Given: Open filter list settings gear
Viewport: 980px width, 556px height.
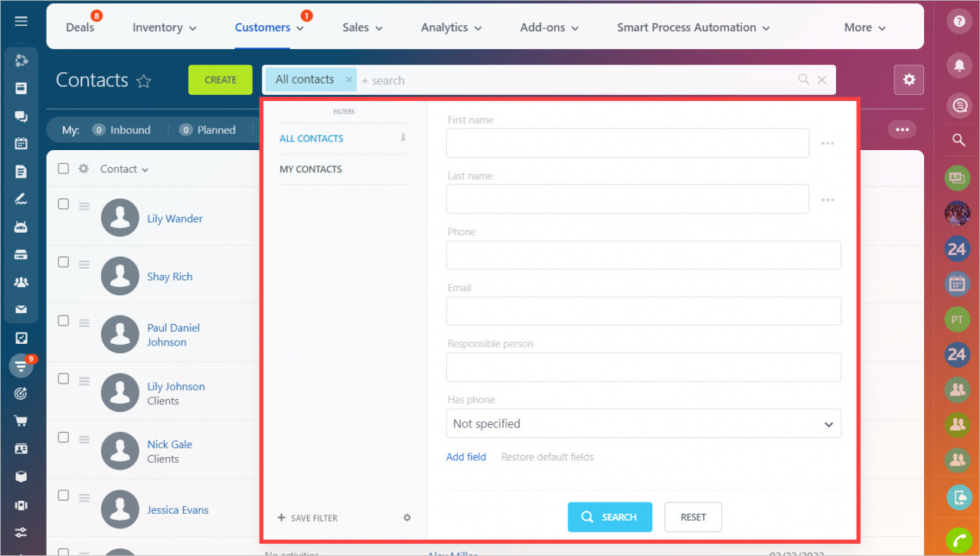Looking at the screenshot, I should pos(407,518).
